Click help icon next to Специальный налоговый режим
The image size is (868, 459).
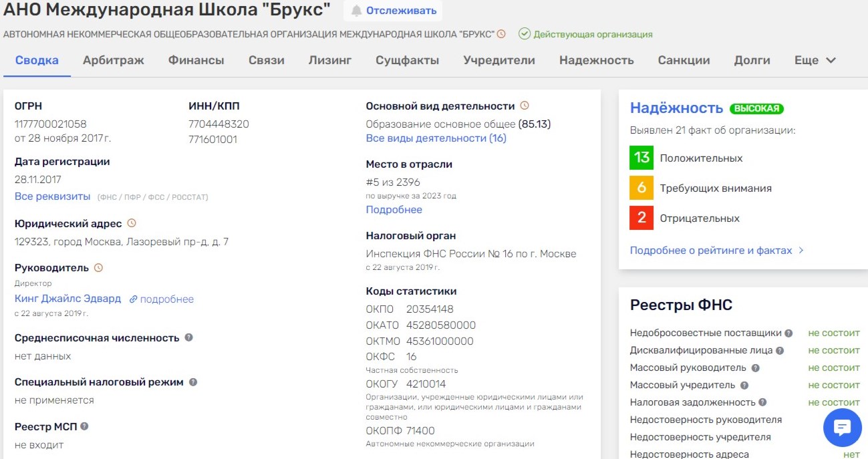coord(193,382)
